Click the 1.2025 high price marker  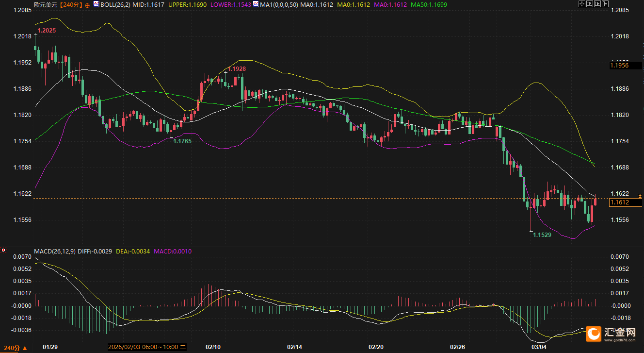[x=47, y=31]
